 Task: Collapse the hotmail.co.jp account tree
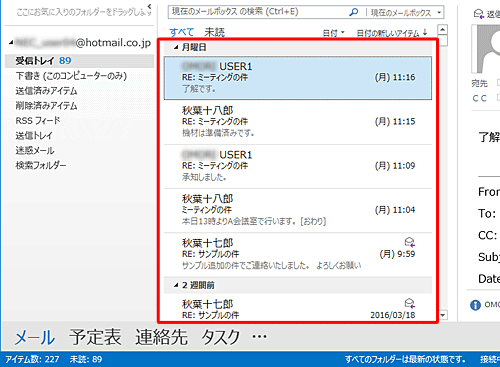point(11,42)
